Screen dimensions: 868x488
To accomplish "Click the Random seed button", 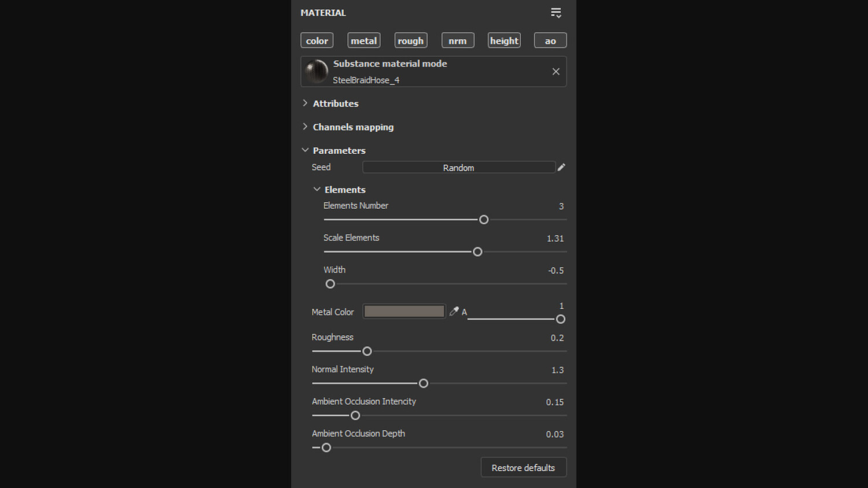I will pyautogui.click(x=458, y=168).
